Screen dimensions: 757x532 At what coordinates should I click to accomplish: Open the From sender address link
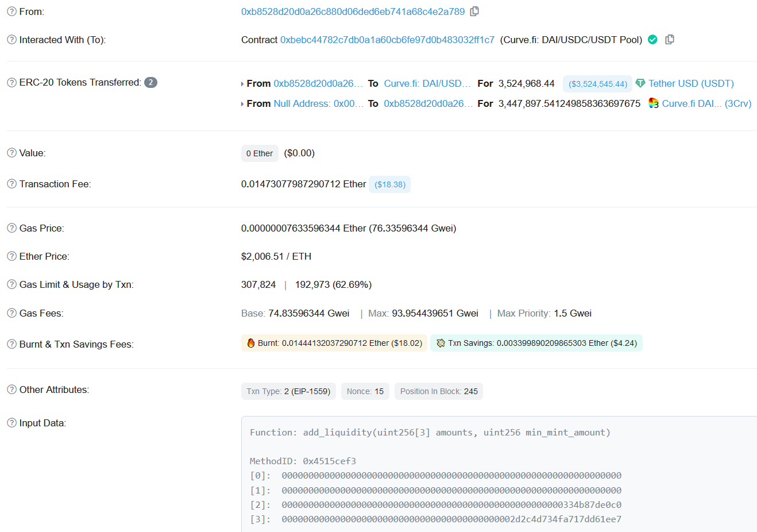(352, 11)
